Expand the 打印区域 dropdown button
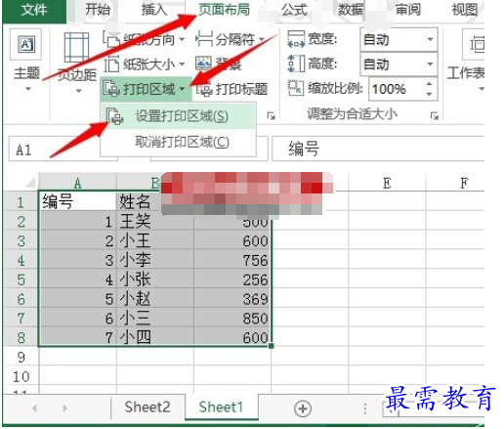 pos(146,89)
